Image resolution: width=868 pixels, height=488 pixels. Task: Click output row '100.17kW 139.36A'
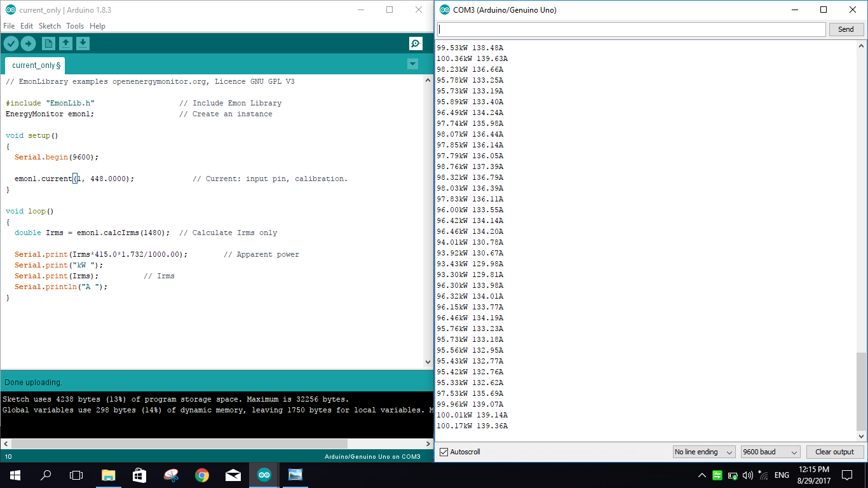(x=472, y=426)
